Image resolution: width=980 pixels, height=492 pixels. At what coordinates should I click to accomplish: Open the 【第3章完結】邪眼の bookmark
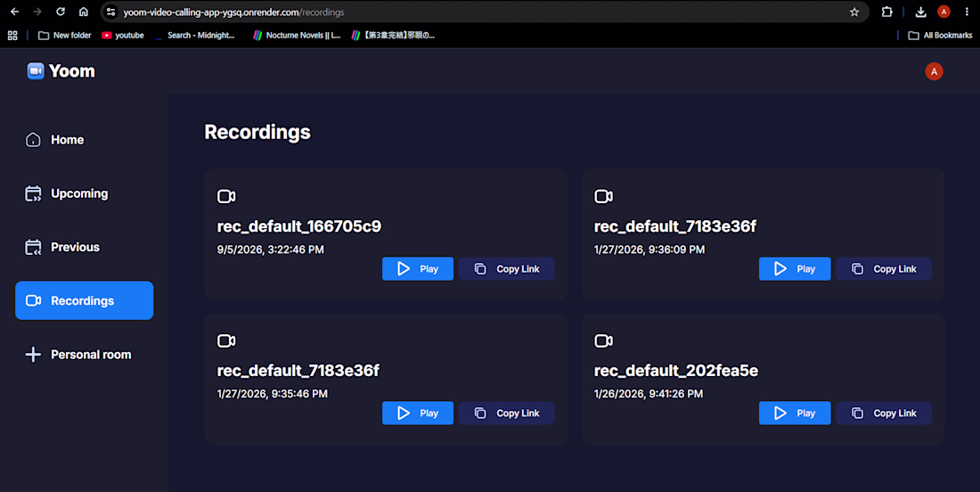point(393,36)
